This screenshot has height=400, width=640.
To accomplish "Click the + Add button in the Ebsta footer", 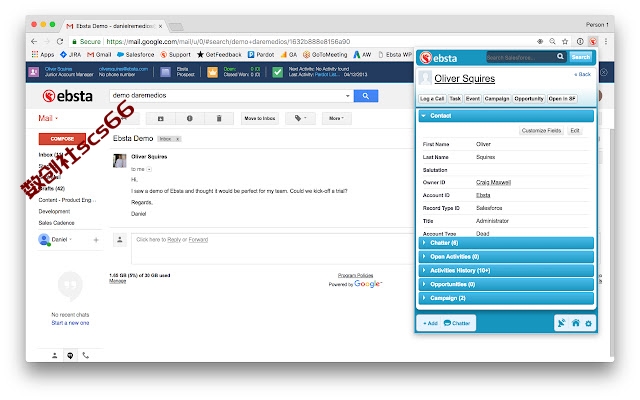I will (430, 323).
